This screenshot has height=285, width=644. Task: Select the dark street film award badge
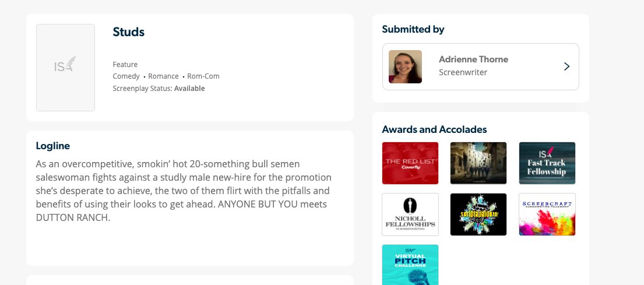pos(478,163)
